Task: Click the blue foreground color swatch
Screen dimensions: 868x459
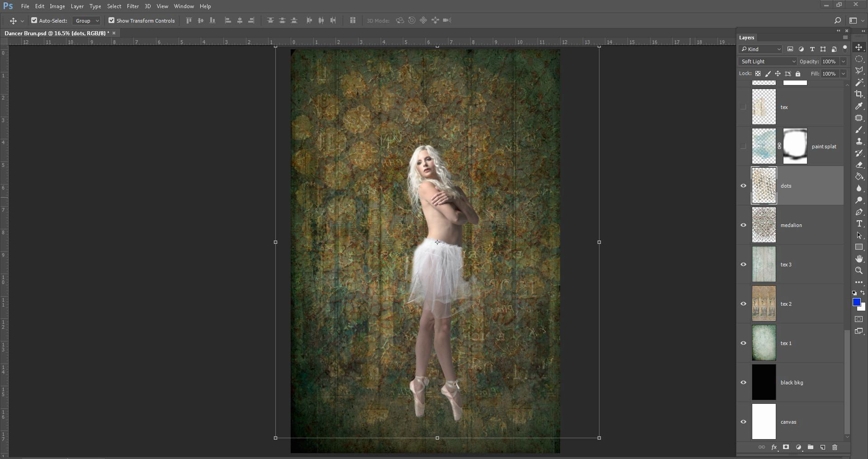Action: (x=856, y=303)
